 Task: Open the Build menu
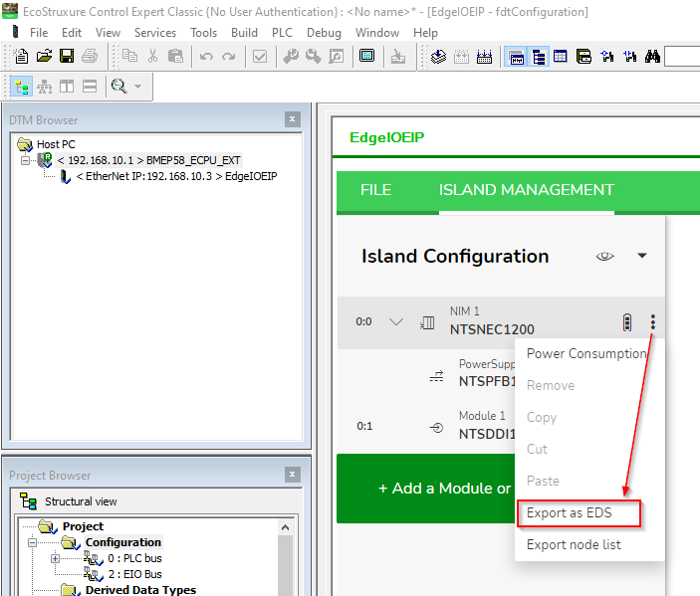[244, 33]
